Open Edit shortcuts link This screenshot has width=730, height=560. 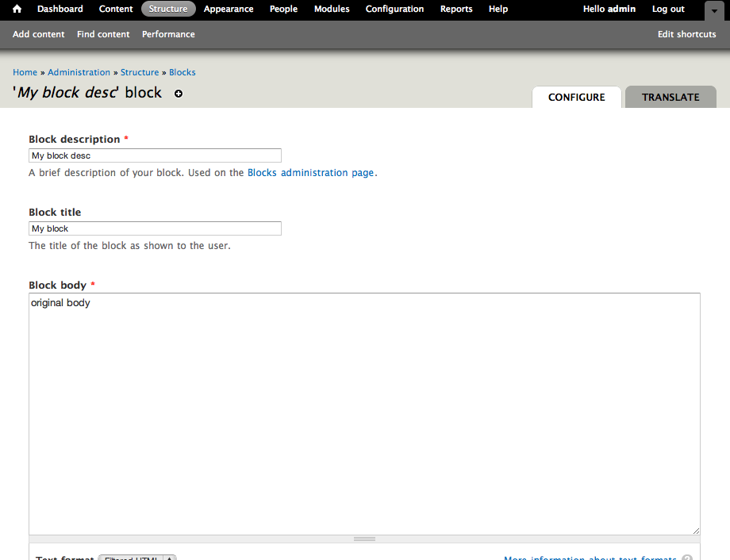[686, 34]
